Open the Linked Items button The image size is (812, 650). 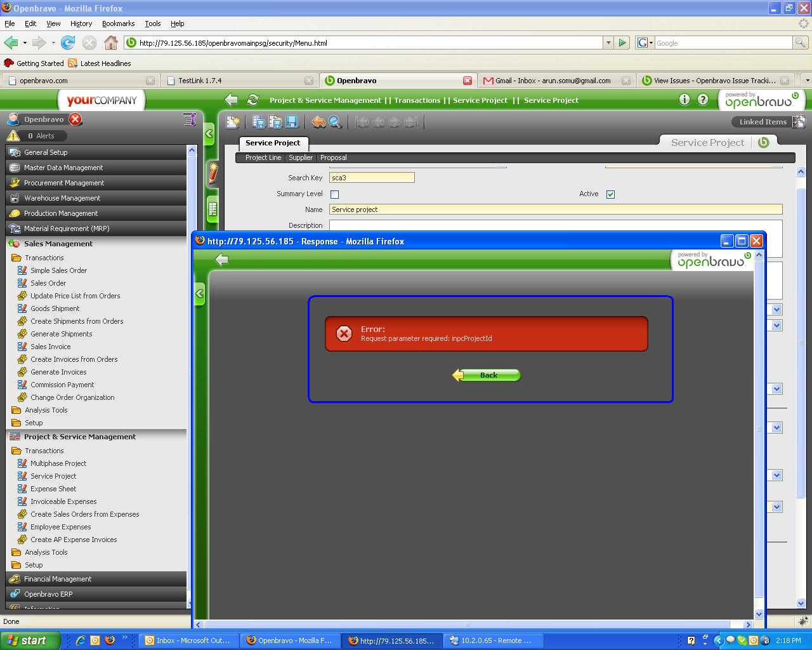tap(763, 122)
